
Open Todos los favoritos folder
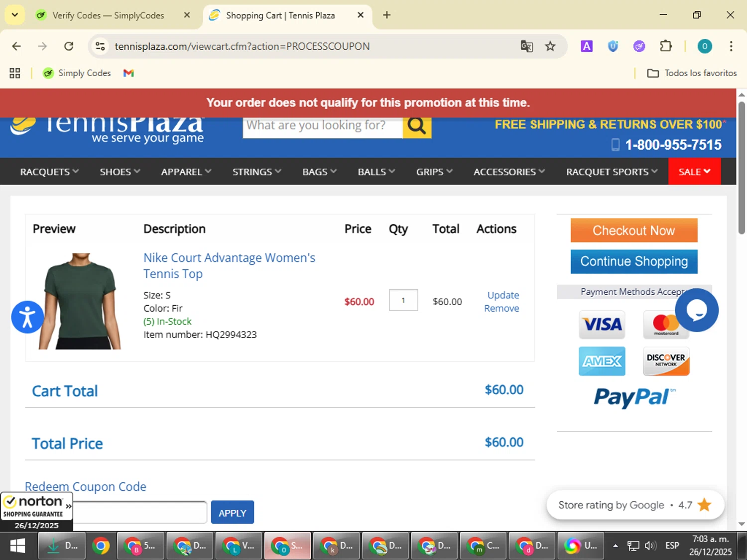(x=692, y=73)
